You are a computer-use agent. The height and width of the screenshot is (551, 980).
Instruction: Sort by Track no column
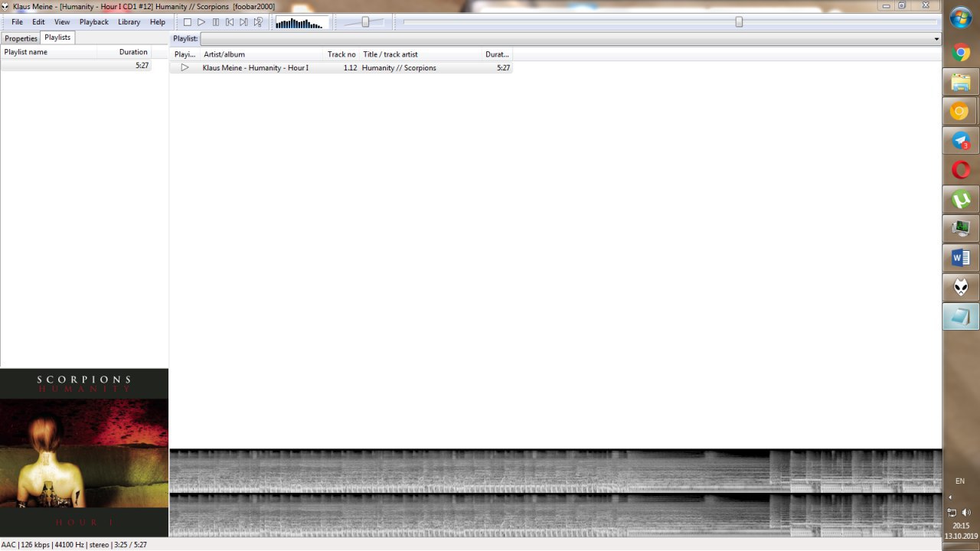tap(341, 54)
